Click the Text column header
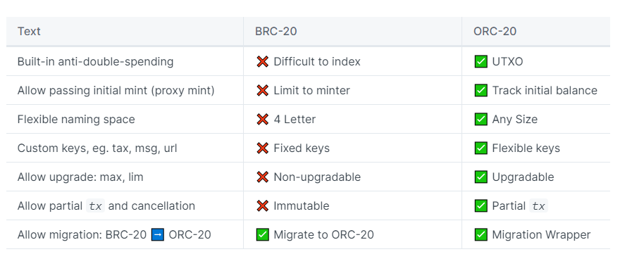The image size is (644, 266). [x=29, y=31]
